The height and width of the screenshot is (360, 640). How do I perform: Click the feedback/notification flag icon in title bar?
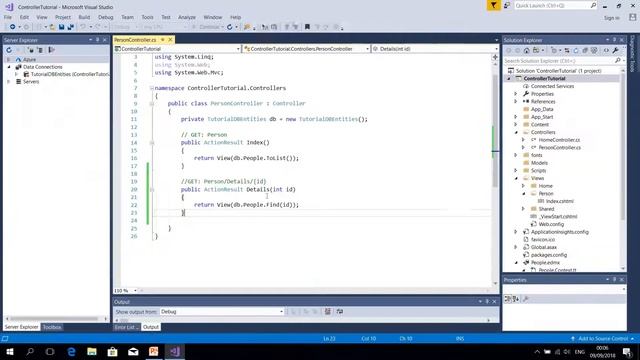tap(493, 5)
